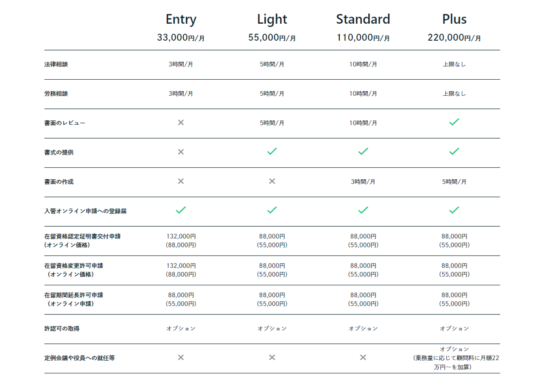Click Standard cross for 定例会議や役員への就任等

[363, 358]
